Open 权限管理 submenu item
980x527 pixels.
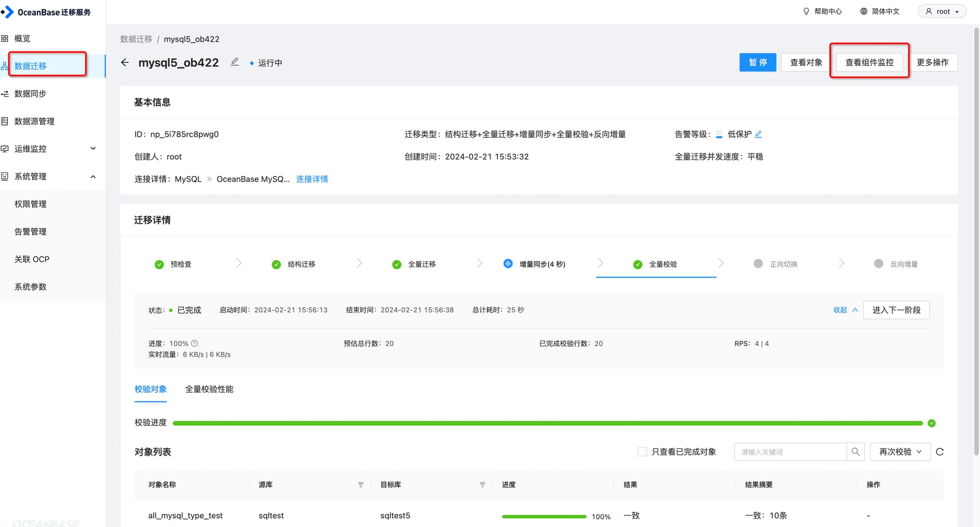tap(31, 204)
